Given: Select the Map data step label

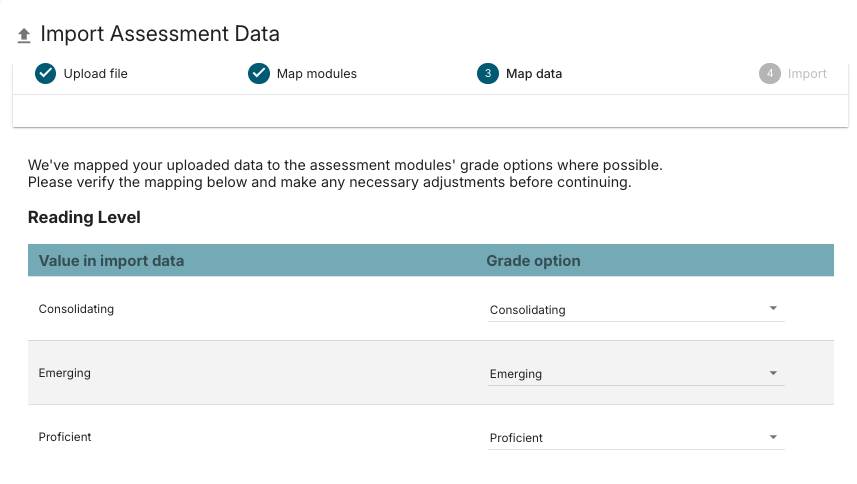Looking at the screenshot, I should [x=534, y=74].
